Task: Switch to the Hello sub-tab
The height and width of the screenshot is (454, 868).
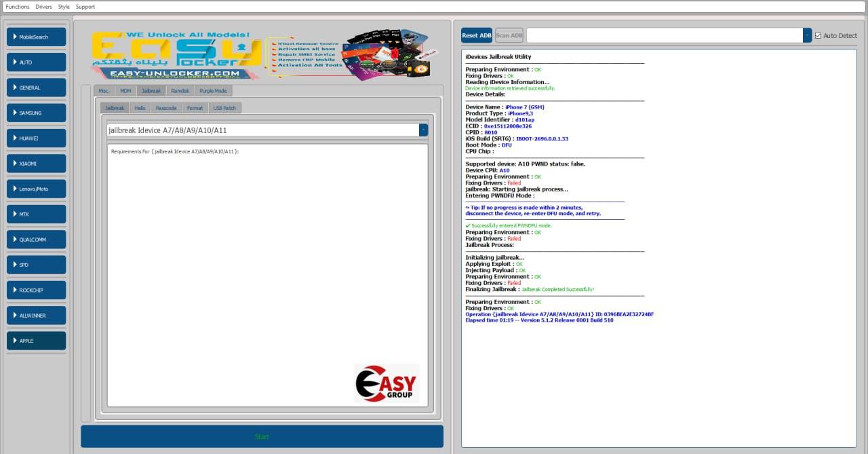Action: (x=140, y=108)
